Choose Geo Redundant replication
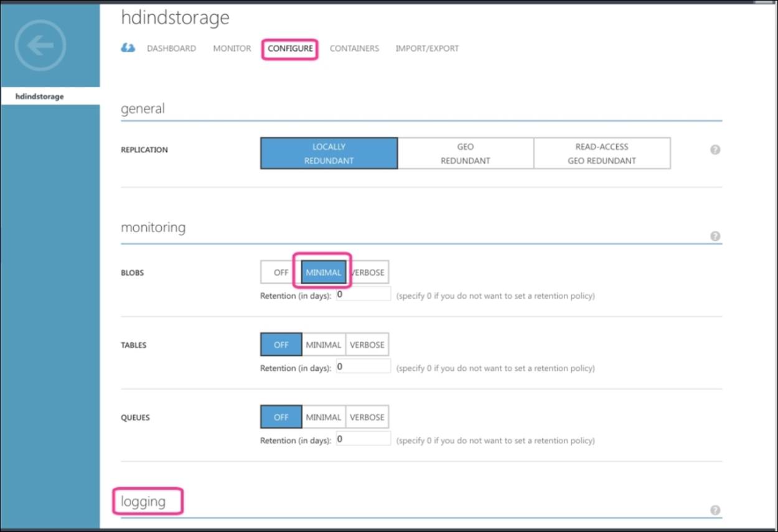 click(x=466, y=154)
